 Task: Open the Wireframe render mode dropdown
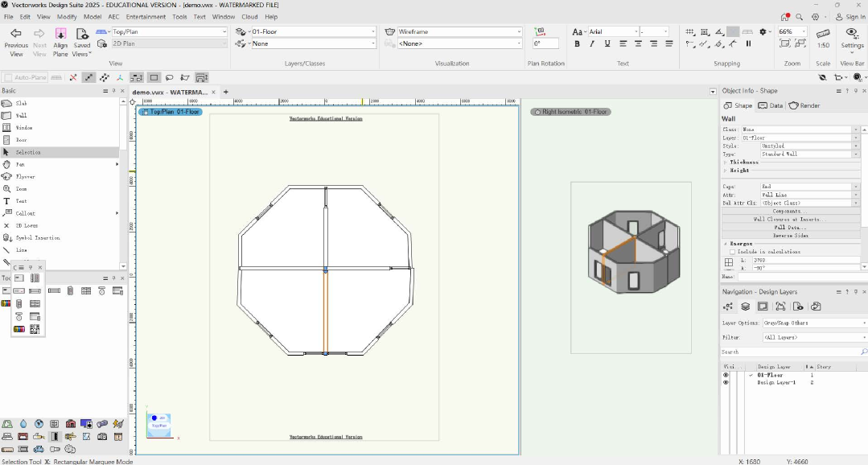[x=459, y=32]
